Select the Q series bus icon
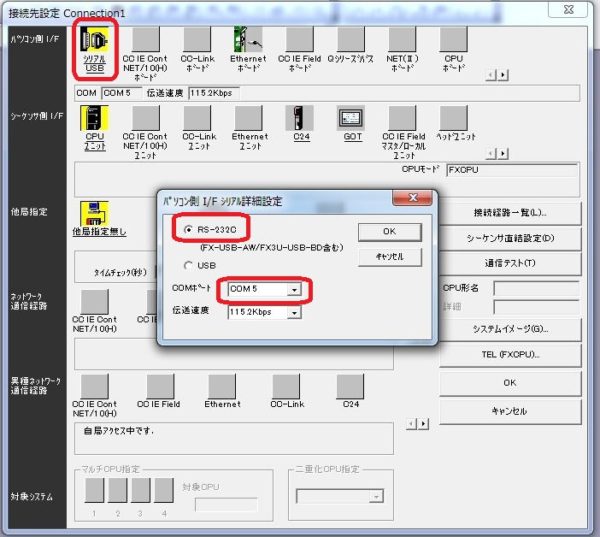600x537 pixels. [351, 39]
